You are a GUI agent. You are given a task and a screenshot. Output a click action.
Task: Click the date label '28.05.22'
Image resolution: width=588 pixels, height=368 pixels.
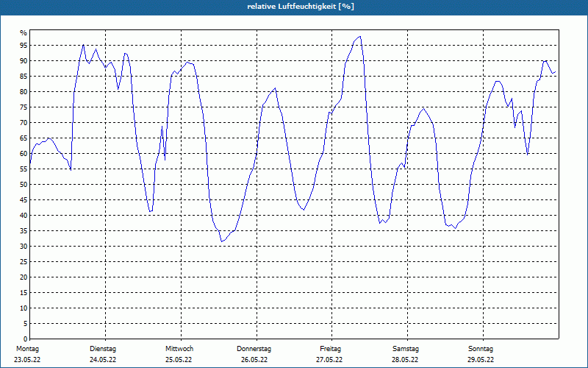click(405, 360)
